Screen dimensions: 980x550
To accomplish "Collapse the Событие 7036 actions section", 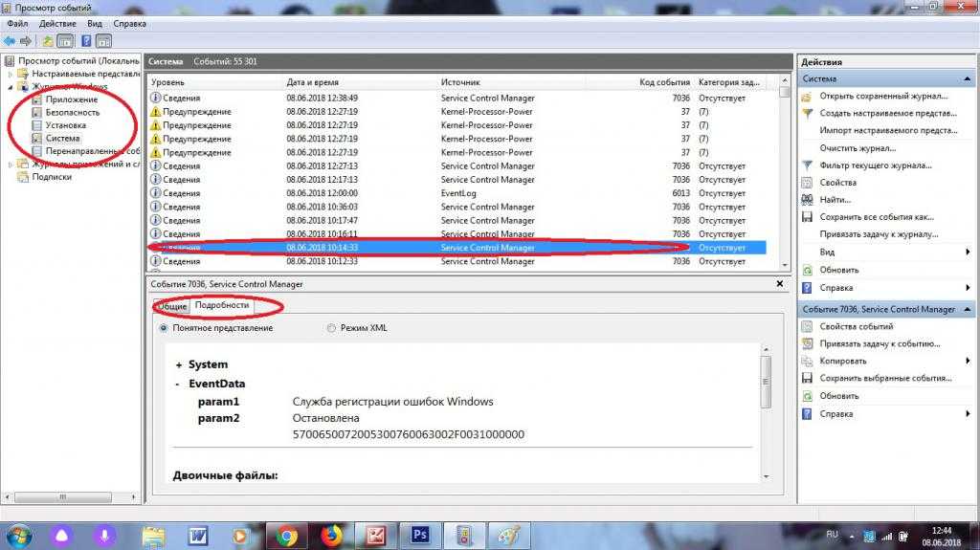I will (968, 309).
